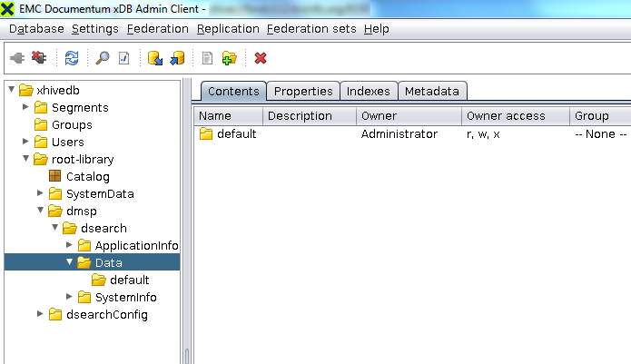Screen dimensions: 631x364
Task: Click the Administrator owner cell
Action: [x=399, y=134]
